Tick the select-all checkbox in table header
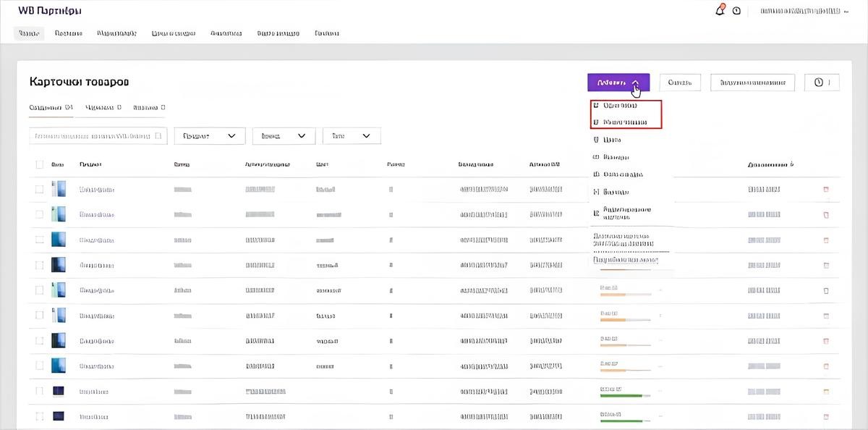This screenshot has height=430, width=868. point(40,164)
